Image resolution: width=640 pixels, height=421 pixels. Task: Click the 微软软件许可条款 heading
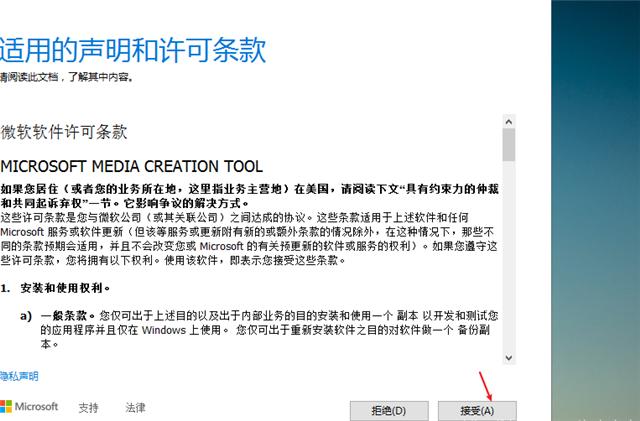(x=64, y=132)
